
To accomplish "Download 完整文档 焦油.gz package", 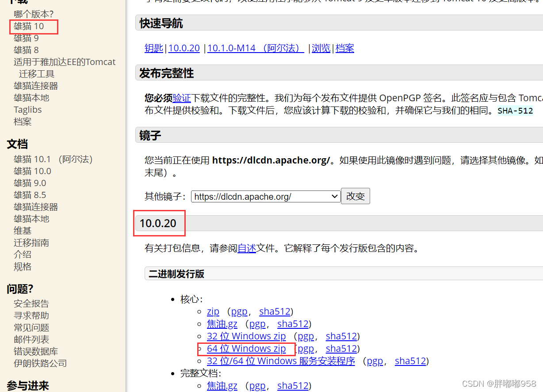I will click(x=222, y=386).
